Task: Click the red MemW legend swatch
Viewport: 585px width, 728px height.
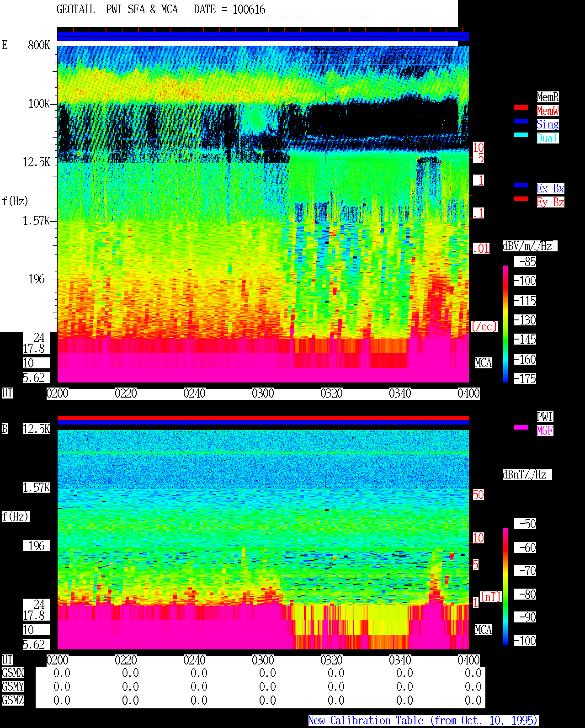Action: 521,107
